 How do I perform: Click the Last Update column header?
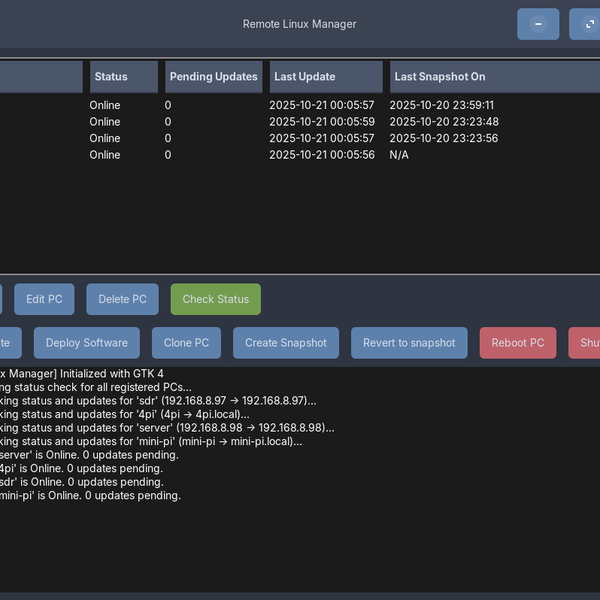(x=325, y=77)
